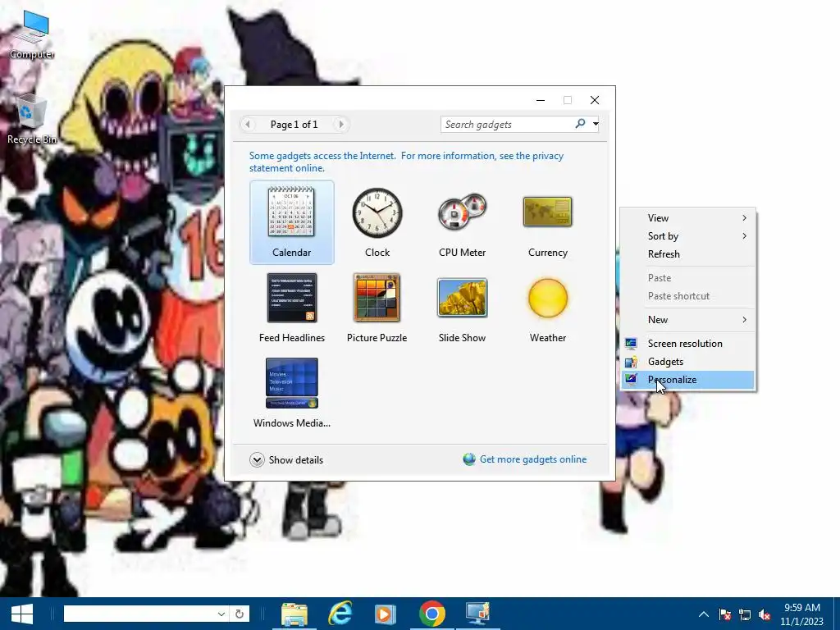Launch Internet Explorer from taskbar
The height and width of the screenshot is (630, 840).
click(x=340, y=614)
